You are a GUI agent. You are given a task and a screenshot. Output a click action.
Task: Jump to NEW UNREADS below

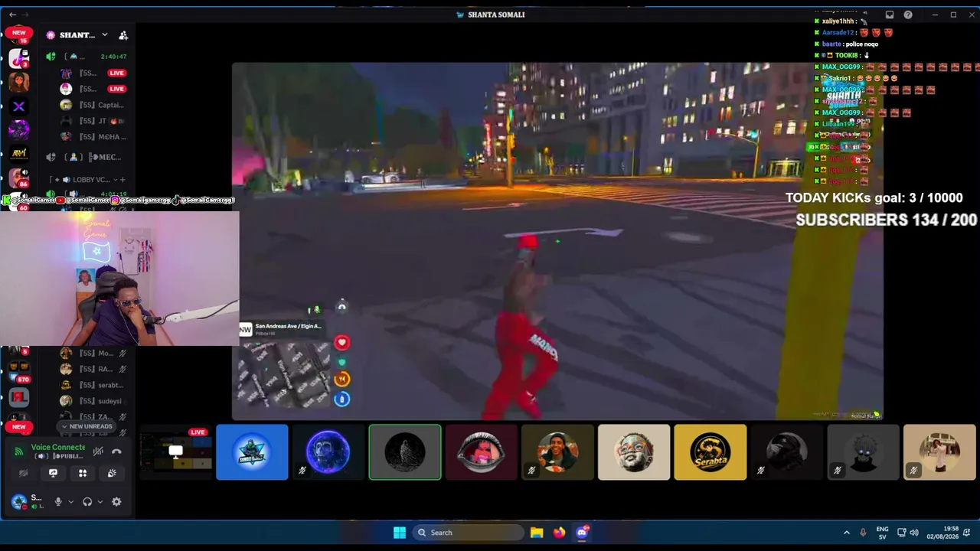87,426
